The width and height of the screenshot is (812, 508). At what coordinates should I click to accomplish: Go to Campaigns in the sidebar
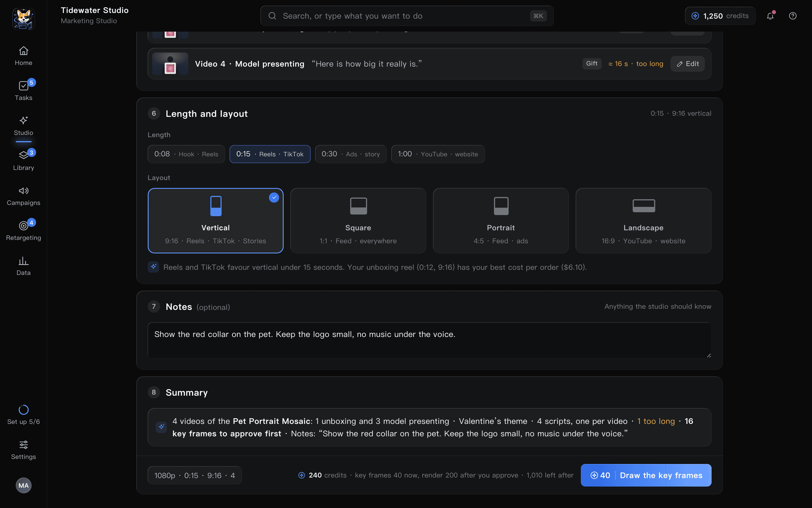click(23, 196)
